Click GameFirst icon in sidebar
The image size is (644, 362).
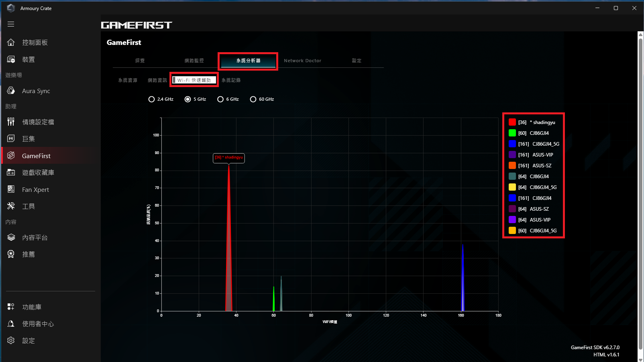coord(11,155)
